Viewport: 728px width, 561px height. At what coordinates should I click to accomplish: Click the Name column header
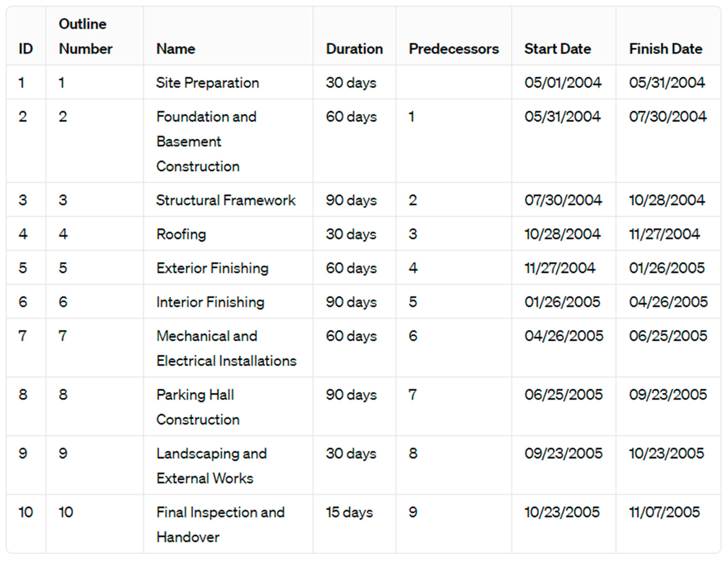(176, 49)
